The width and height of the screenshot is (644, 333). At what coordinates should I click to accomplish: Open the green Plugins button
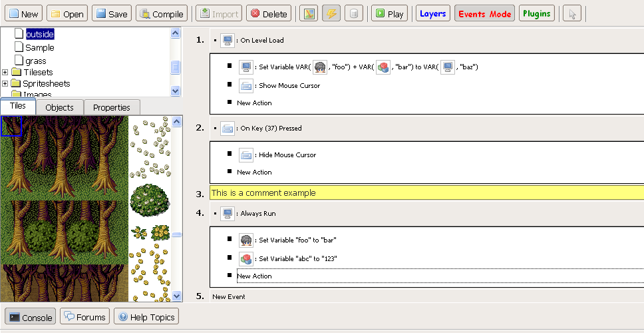click(x=537, y=13)
